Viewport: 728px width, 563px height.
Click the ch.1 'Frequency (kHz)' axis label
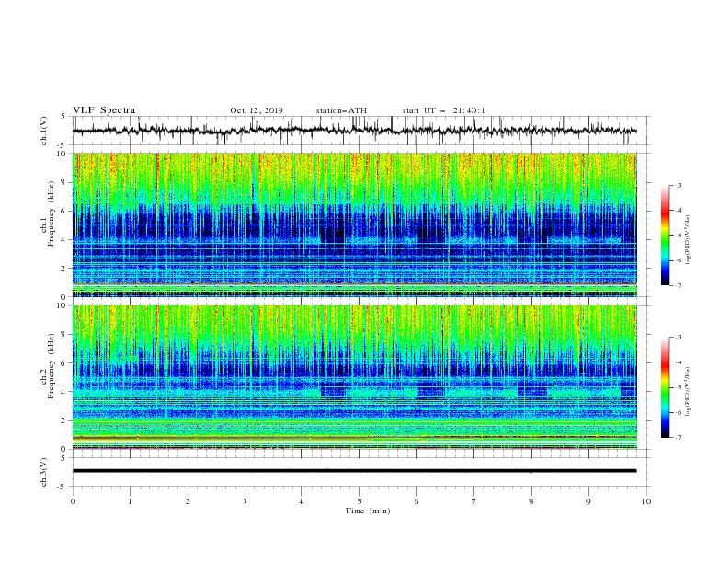click(51, 213)
